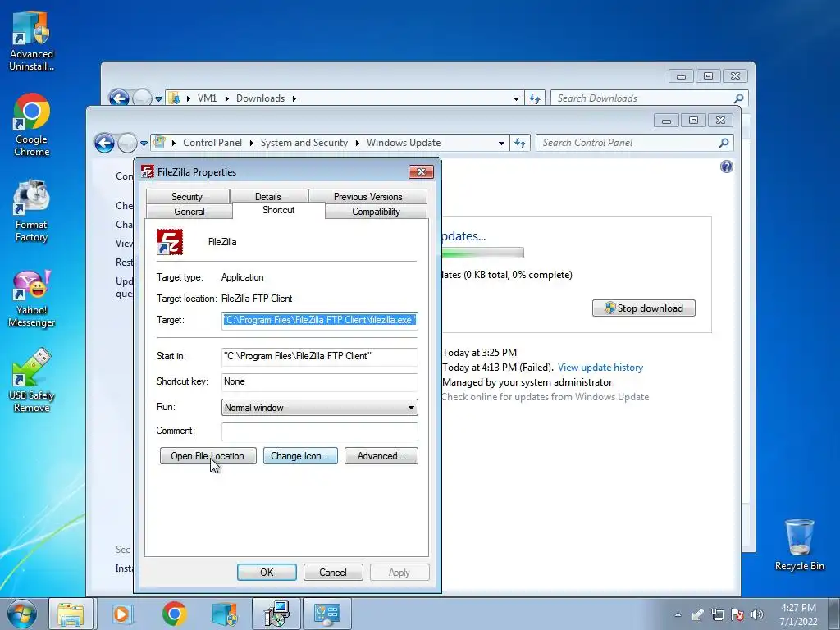
Task: Open Downloads address bar dropdown
Action: coord(516,98)
